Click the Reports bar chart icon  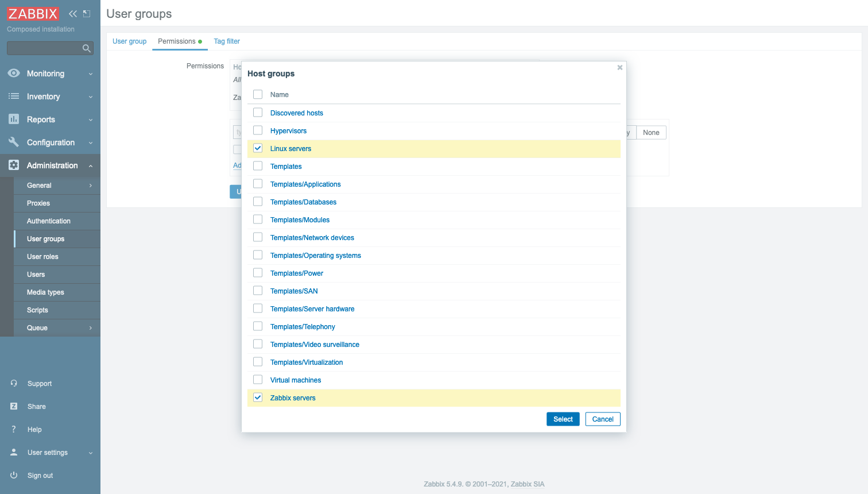[x=14, y=119]
